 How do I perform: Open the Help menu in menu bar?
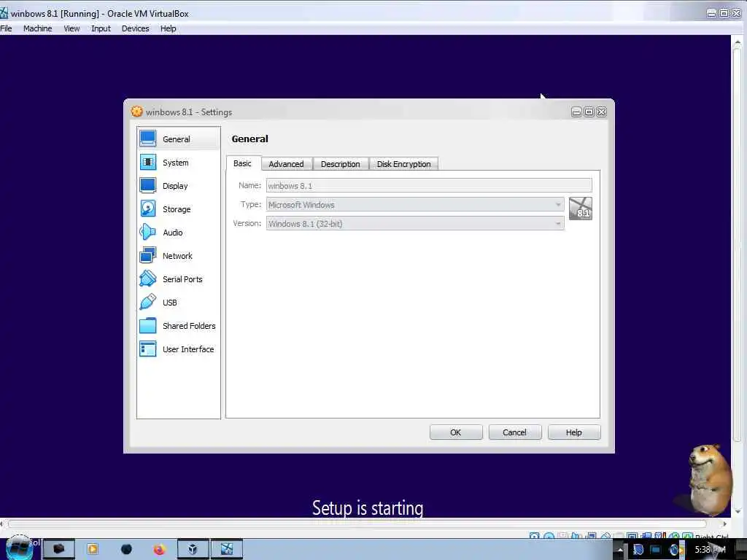point(169,28)
